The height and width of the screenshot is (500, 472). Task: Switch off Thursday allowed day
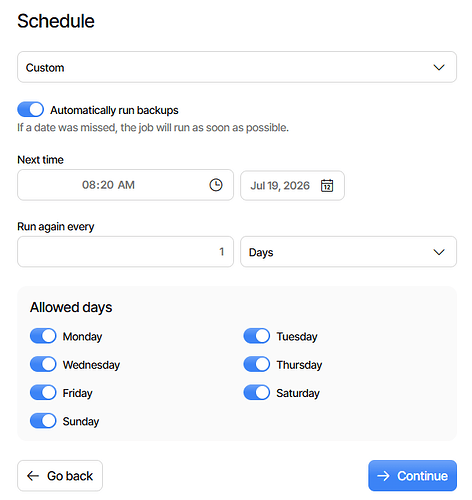point(257,364)
